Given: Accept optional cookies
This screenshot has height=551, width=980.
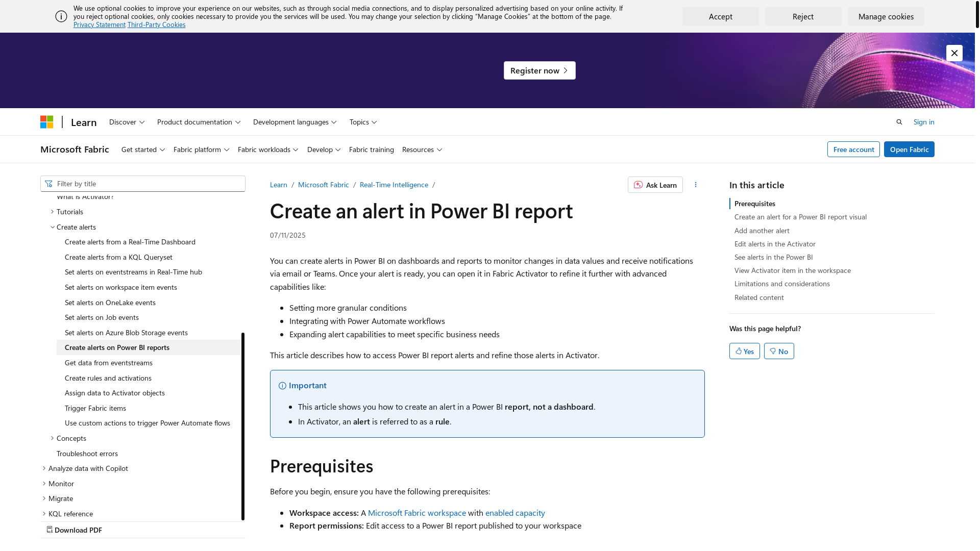Looking at the screenshot, I should coord(721,16).
